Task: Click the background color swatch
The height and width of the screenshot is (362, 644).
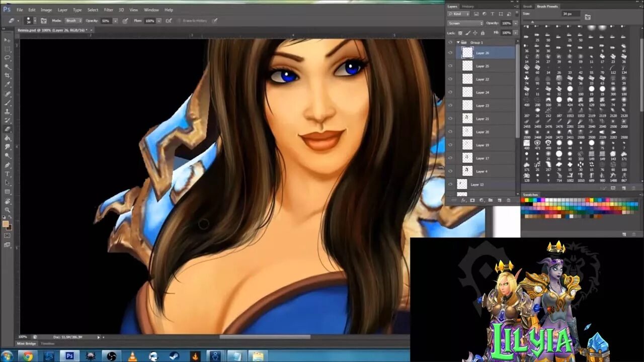Action: (x=9, y=227)
